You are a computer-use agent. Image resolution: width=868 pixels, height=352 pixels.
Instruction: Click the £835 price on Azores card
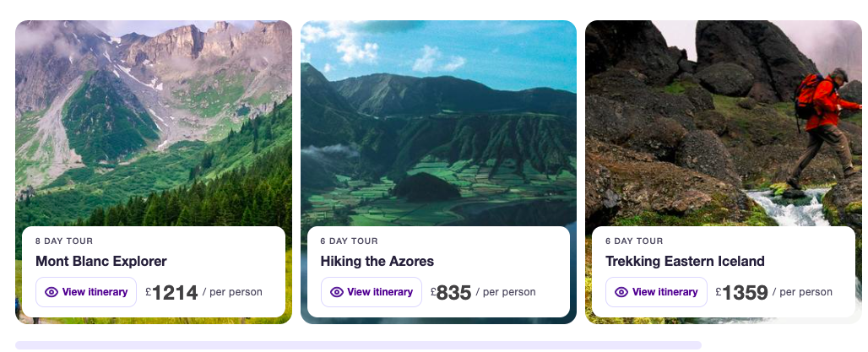[x=451, y=293]
